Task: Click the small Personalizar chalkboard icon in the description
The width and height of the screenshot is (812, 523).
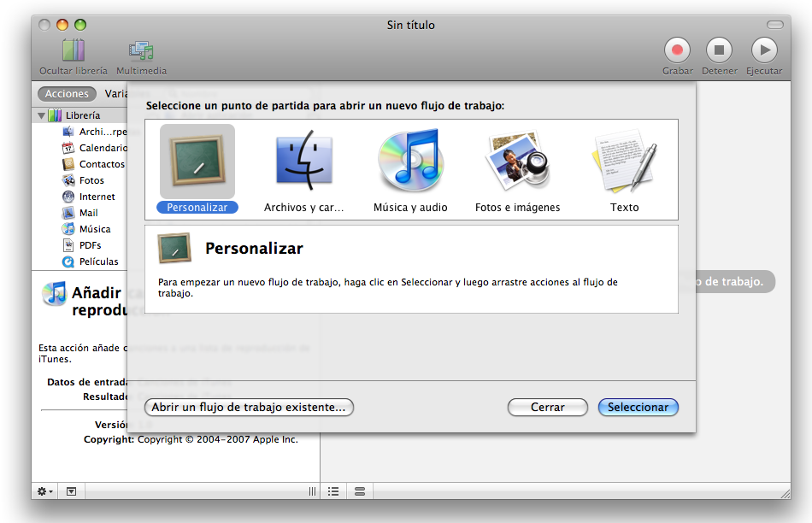Action: click(x=174, y=248)
